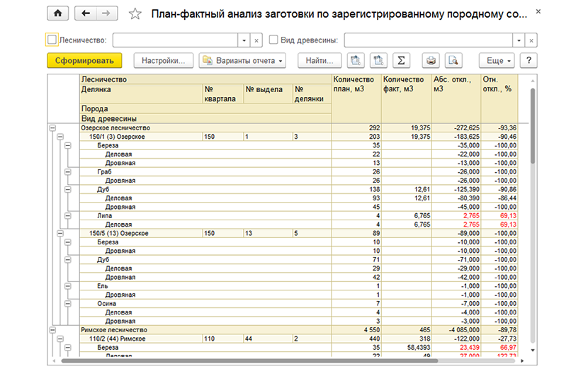Collapse the Озерское лесничество group
Image resolution: width=588 pixels, height=369 pixels.
click(52, 128)
